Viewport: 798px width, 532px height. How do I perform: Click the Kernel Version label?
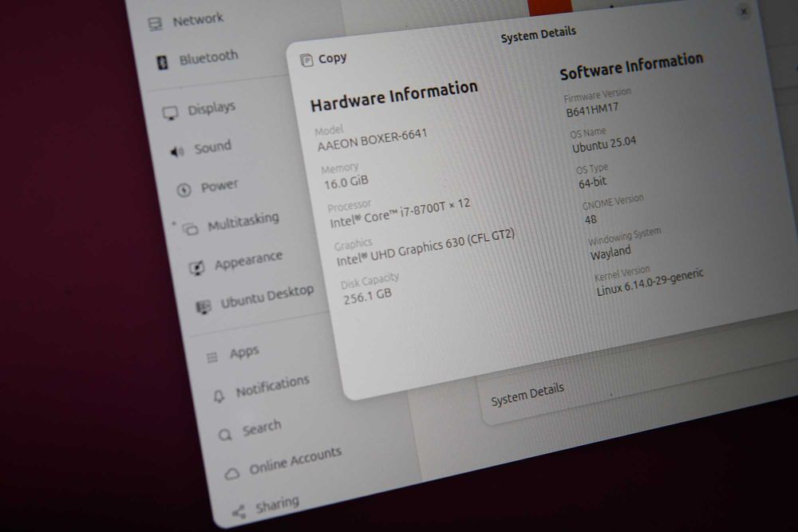click(x=622, y=273)
